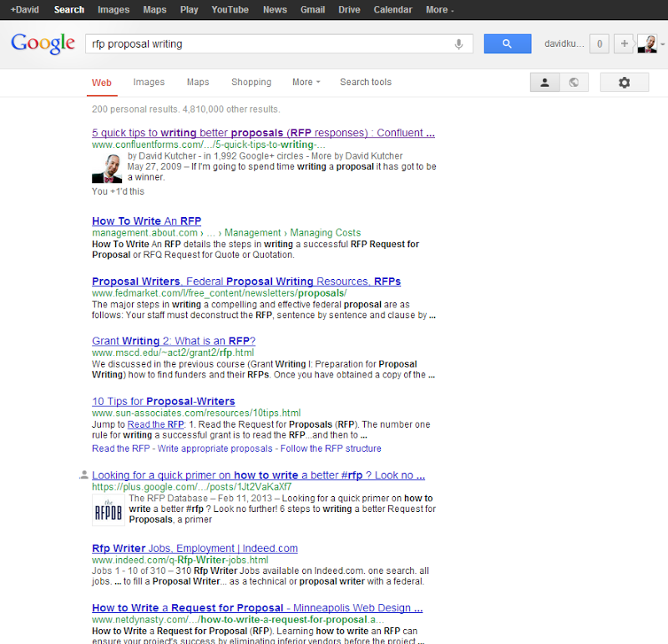Click the 'More by David Kutcher' link
Screen dimensions: 668x644
357,156
